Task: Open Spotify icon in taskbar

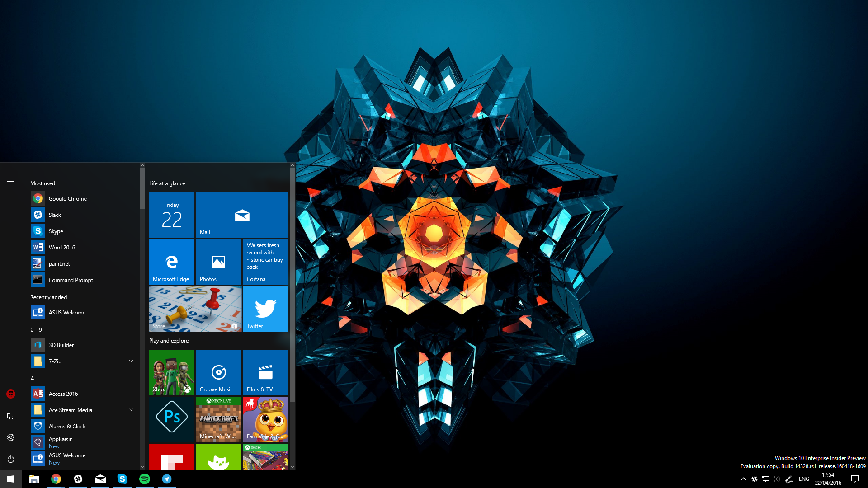Action: tap(144, 479)
